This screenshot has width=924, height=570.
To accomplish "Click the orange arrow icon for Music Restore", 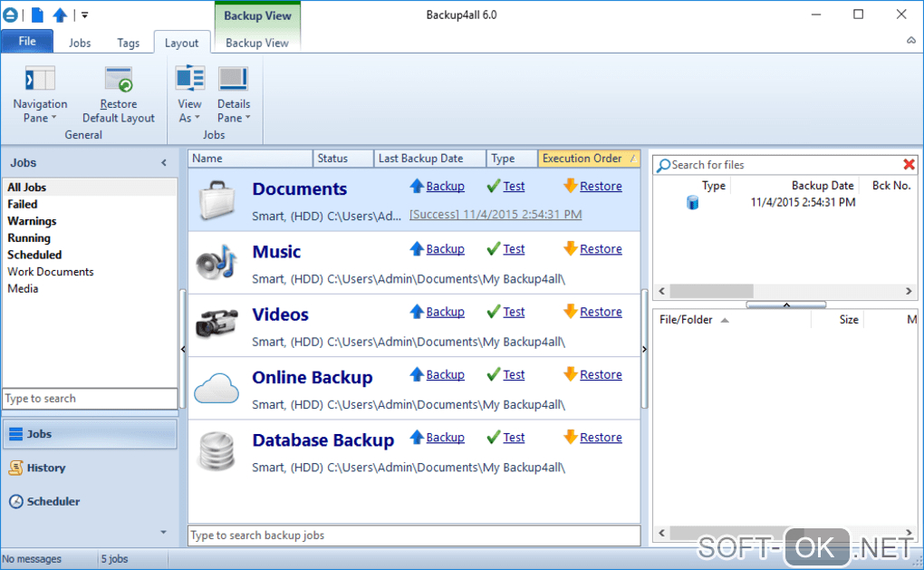I will coord(570,248).
